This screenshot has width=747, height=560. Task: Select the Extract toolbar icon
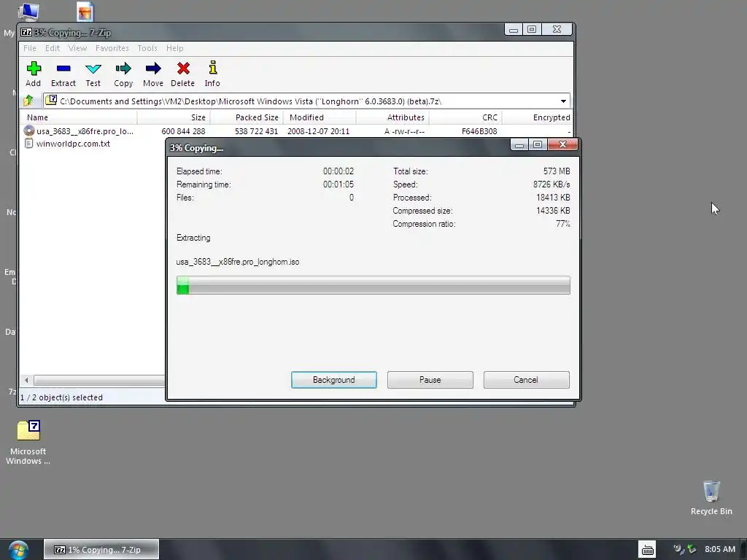coord(63,69)
